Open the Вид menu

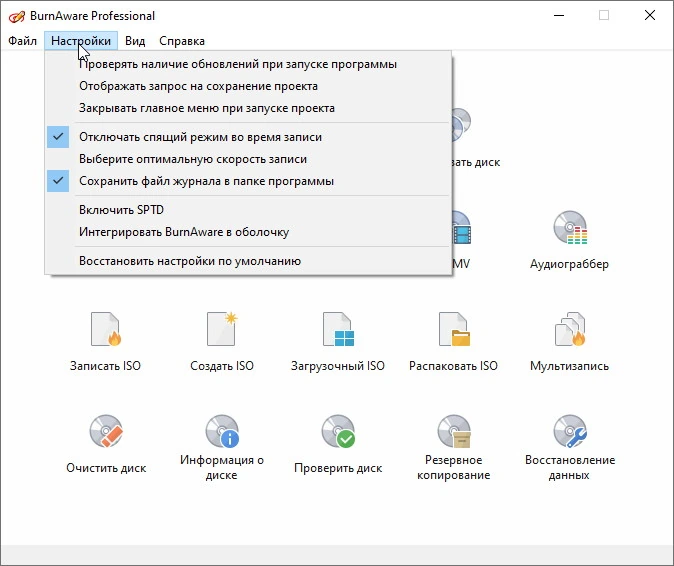tap(135, 41)
